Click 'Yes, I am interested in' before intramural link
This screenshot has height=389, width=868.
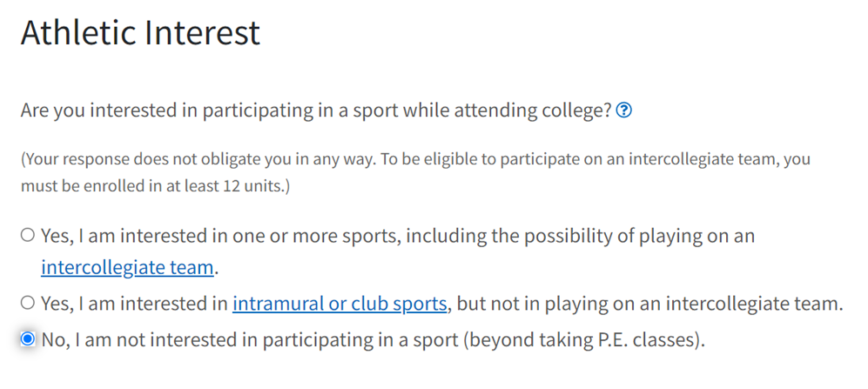(x=135, y=303)
